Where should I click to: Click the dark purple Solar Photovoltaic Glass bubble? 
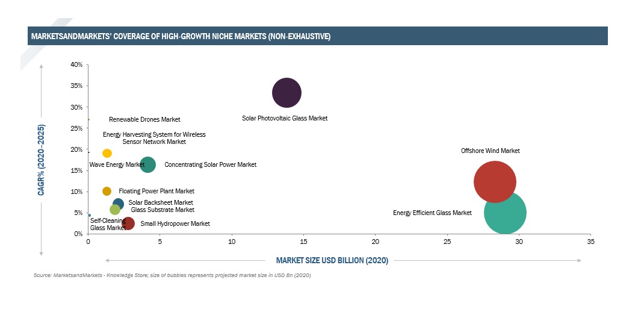click(286, 93)
